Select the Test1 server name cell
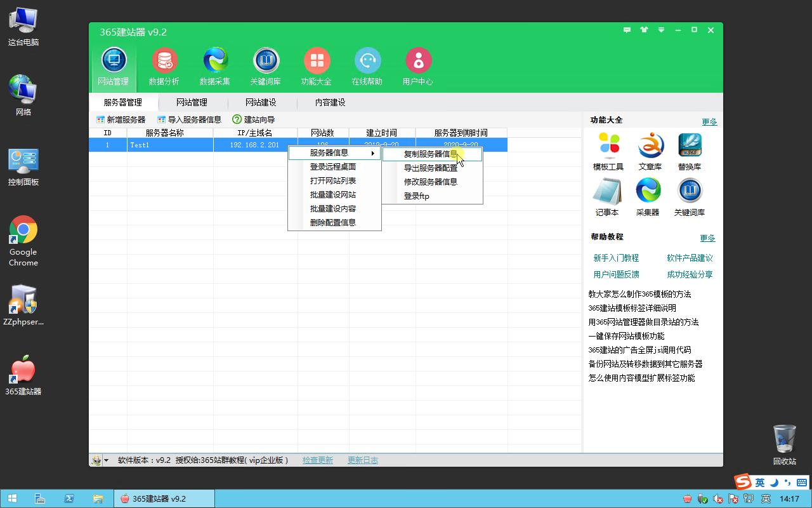This screenshot has height=508, width=812. tap(170, 145)
